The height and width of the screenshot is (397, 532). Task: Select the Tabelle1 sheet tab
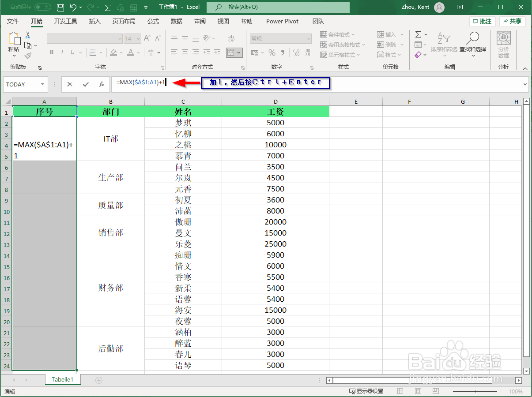pos(63,379)
